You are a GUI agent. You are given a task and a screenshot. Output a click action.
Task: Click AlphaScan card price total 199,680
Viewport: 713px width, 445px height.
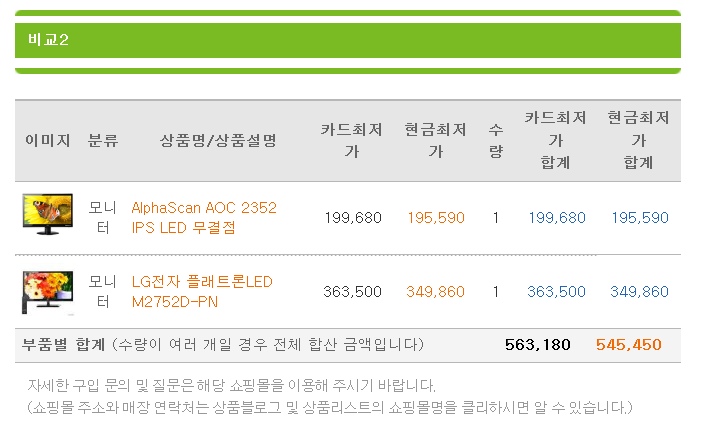tap(557, 218)
